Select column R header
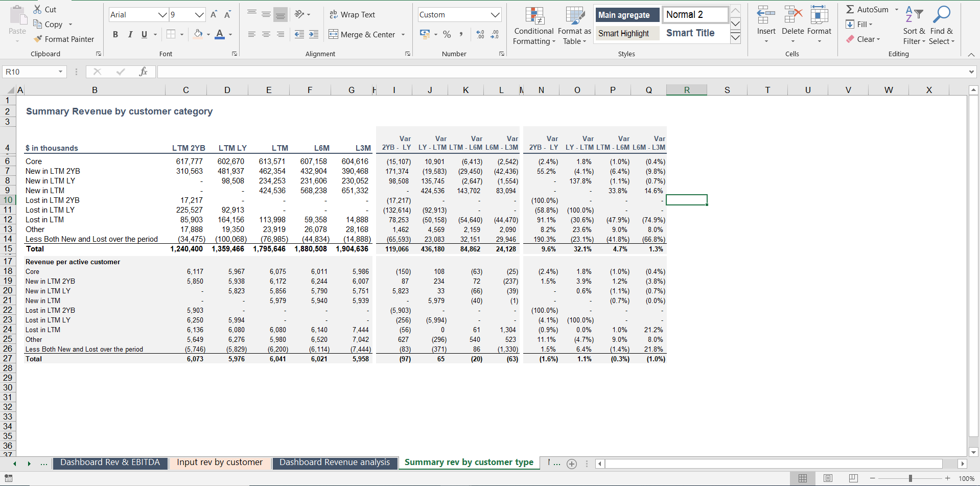This screenshot has width=980, height=486. [687, 90]
